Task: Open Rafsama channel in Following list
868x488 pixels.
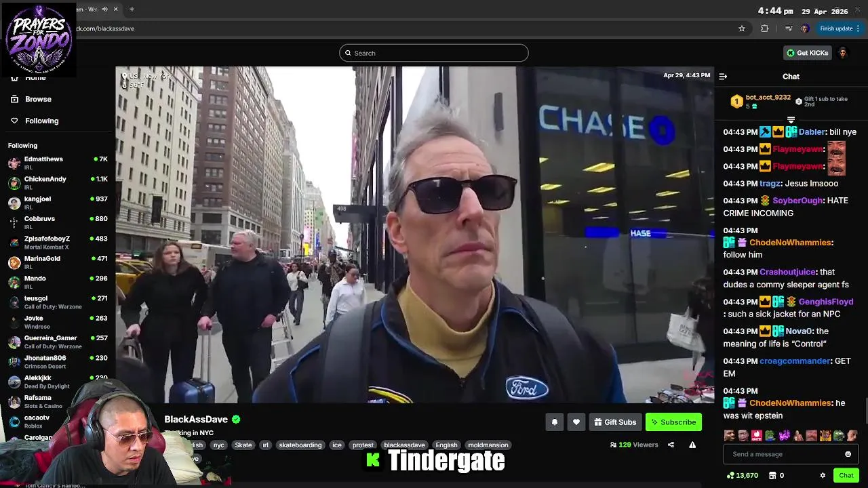Action: (57, 401)
